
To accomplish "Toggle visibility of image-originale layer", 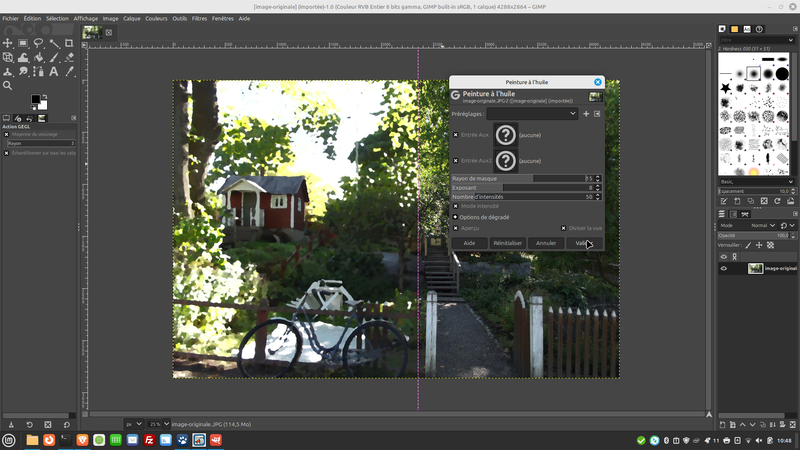I will (724, 268).
